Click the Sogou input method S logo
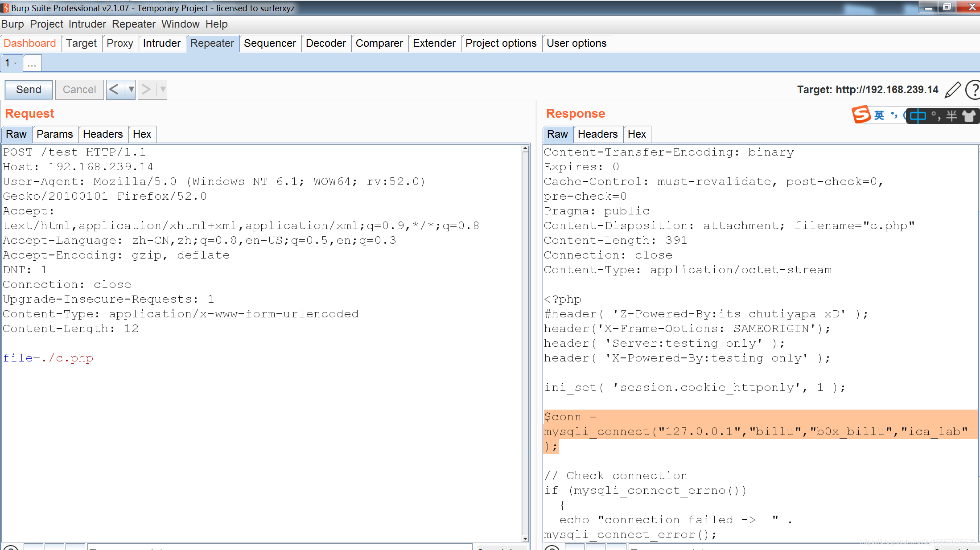980x550 pixels. (861, 115)
